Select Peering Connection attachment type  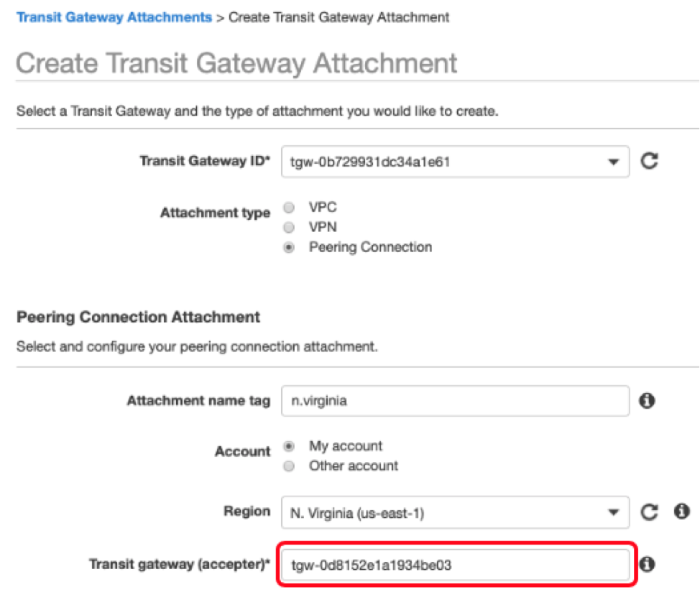point(290,247)
